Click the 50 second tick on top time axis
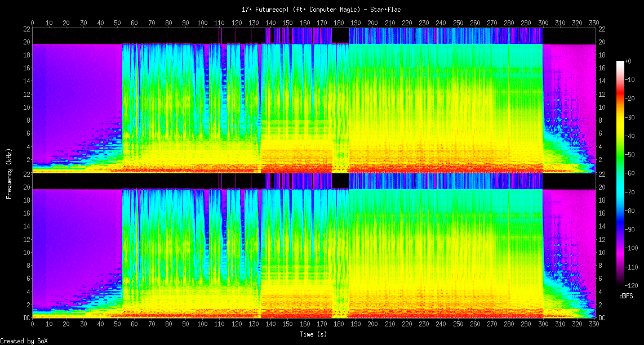Viewport: 644px width, 345px height. click(x=118, y=23)
